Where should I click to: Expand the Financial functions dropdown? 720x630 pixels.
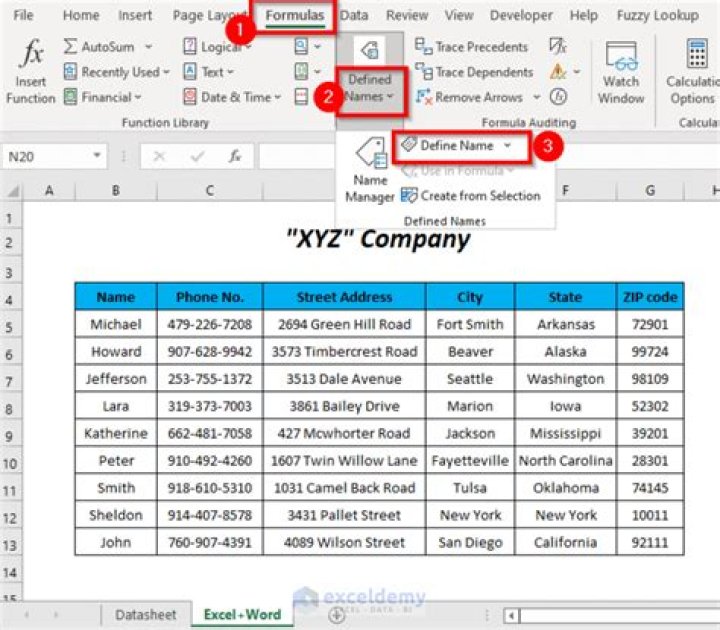point(138,97)
